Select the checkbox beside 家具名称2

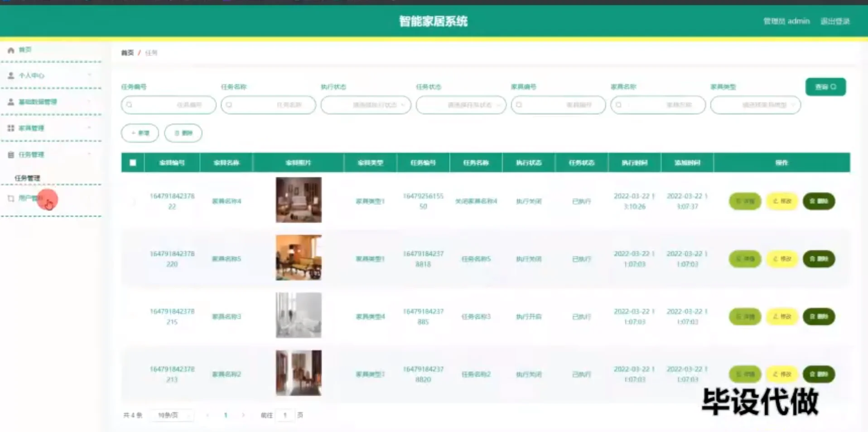coord(133,374)
